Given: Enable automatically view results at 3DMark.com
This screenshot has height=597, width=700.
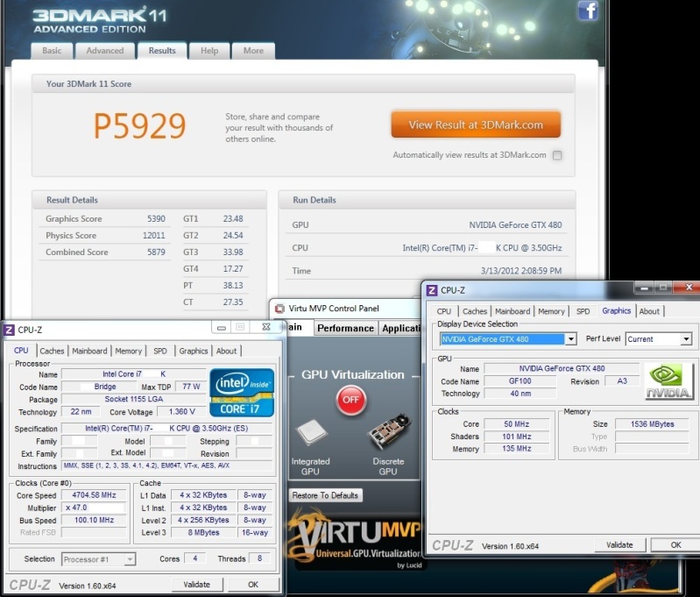Looking at the screenshot, I should click(x=557, y=155).
